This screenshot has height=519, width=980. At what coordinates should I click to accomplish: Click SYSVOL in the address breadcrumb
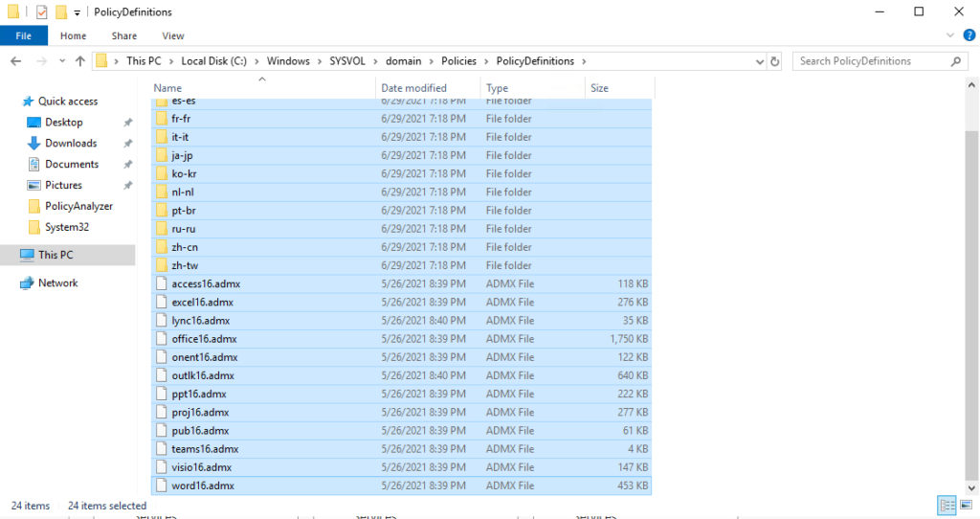pos(347,61)
